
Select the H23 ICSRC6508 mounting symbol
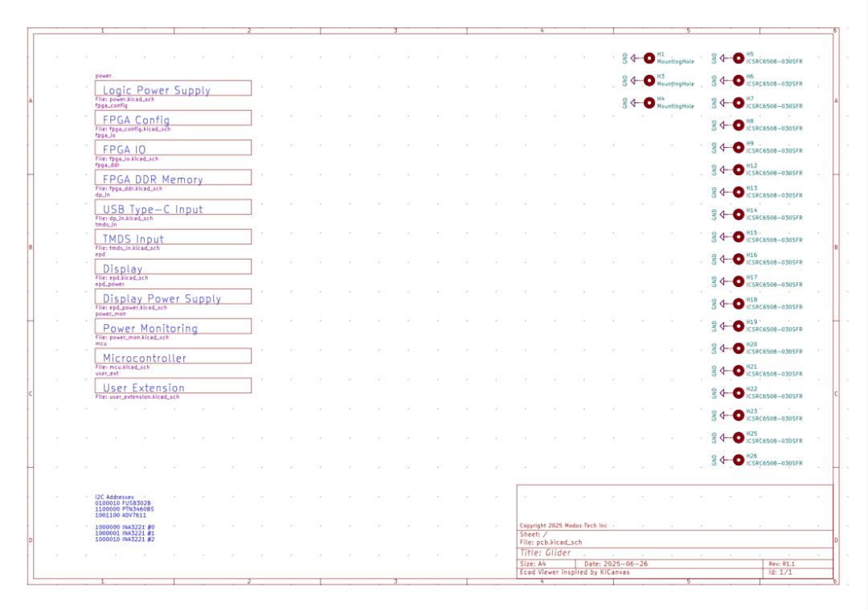coord(739,416)
